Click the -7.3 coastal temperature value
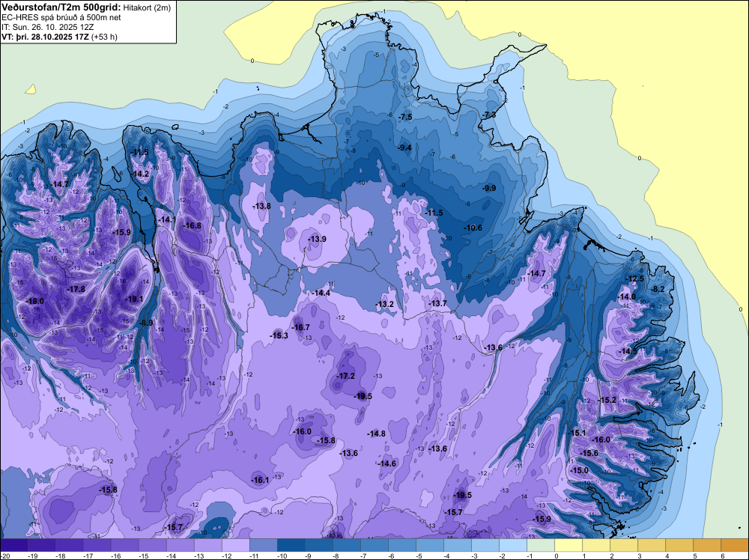 click(x=488, y=115)
